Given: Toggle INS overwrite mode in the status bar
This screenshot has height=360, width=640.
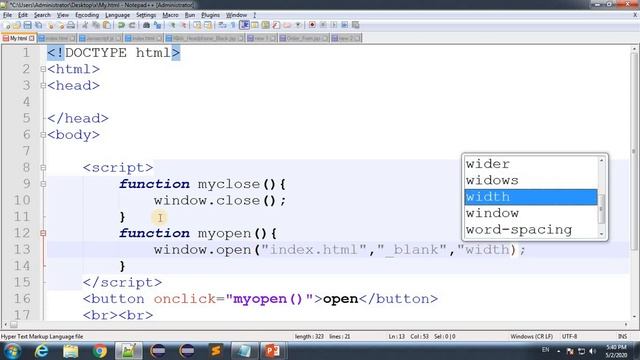Looking at the screenshot, I should tap(622, 336).
